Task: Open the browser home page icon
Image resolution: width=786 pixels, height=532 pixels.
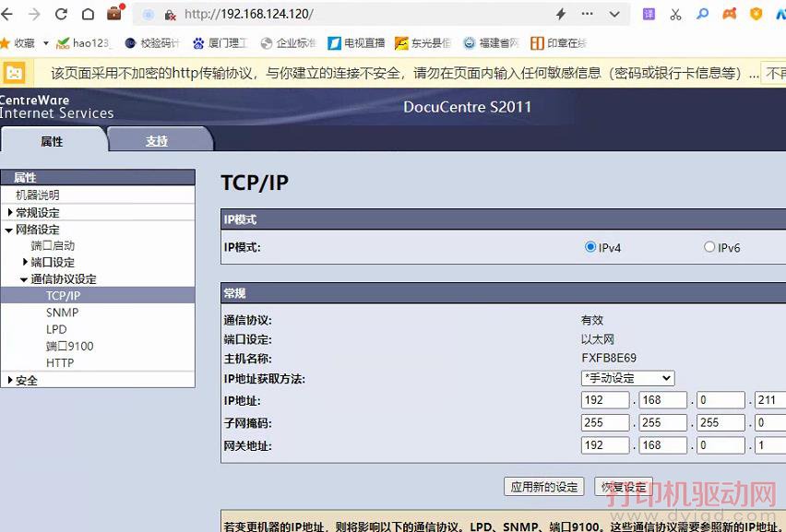Action: (88, 14)
